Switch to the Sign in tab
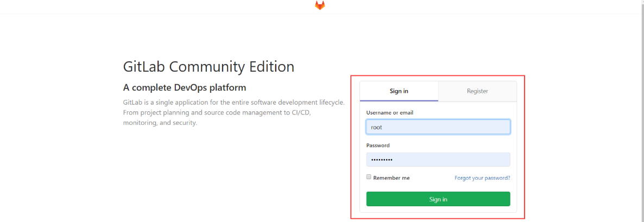 (x=399, y=91)
